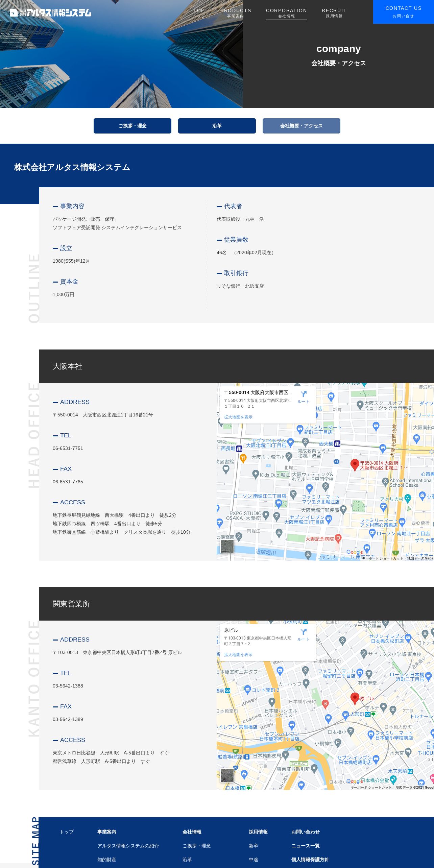
Task: Switch to 沿革 tab
Action: coord(217,126)
